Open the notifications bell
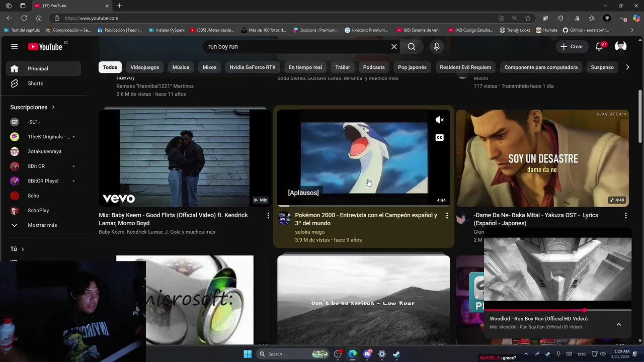The width and height of the screenshot is (644, 362). [x=599, y=46]
